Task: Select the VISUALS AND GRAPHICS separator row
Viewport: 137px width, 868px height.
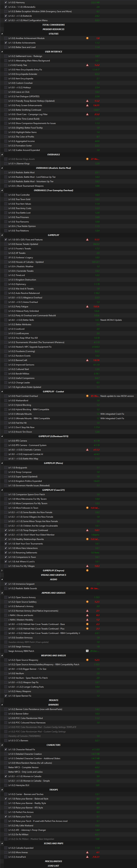Action: pyautogui.click(x=68, y=575)
